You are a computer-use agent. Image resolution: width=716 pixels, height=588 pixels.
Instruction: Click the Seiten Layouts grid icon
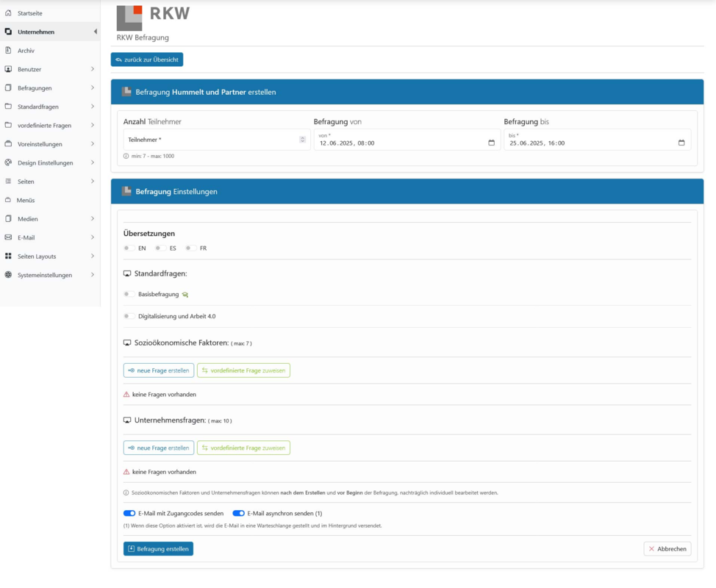8,256
